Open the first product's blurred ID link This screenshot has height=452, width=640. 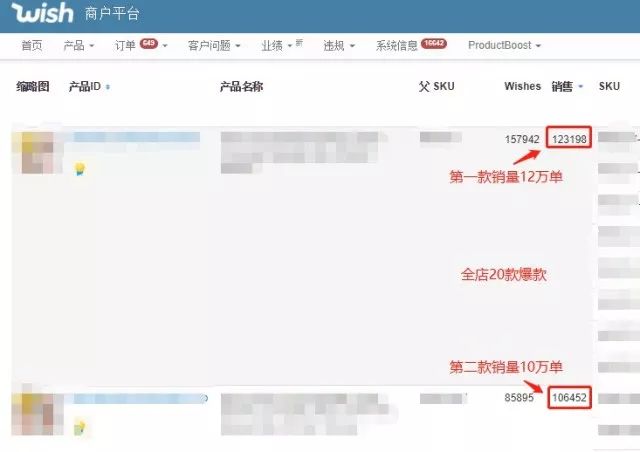(x=137, y=137)
